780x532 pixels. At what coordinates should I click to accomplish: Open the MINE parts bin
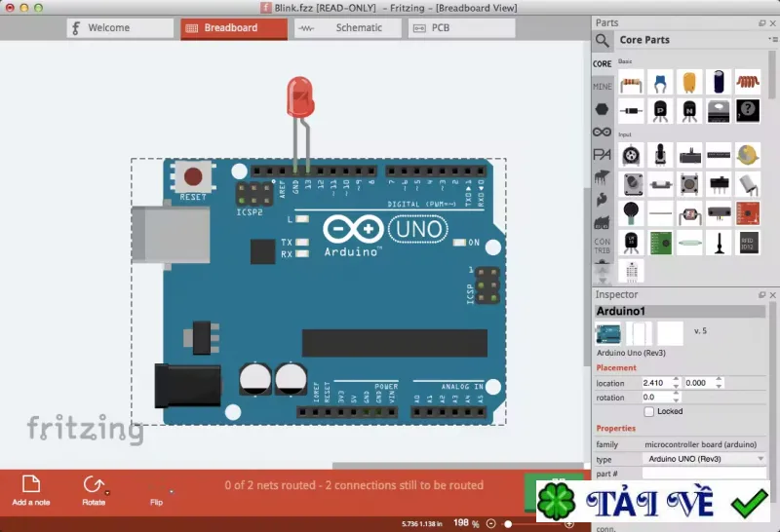click(602, 87)
